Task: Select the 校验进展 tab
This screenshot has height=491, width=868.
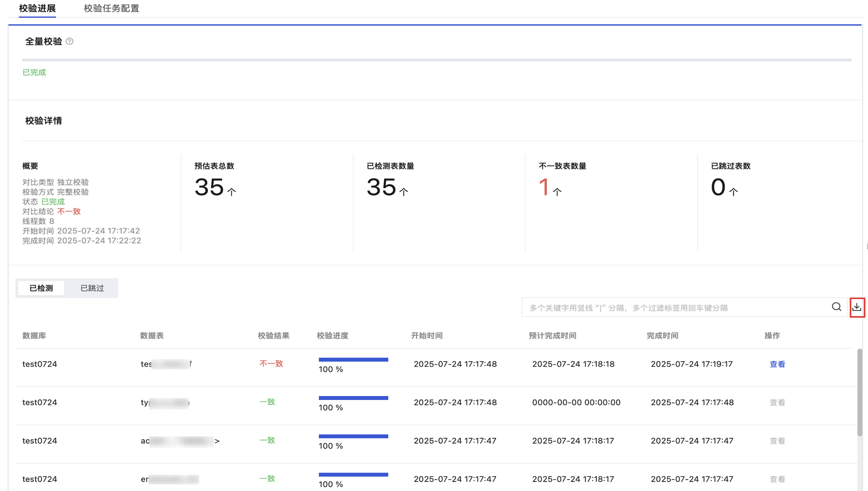Action: (x=37, y=8)
